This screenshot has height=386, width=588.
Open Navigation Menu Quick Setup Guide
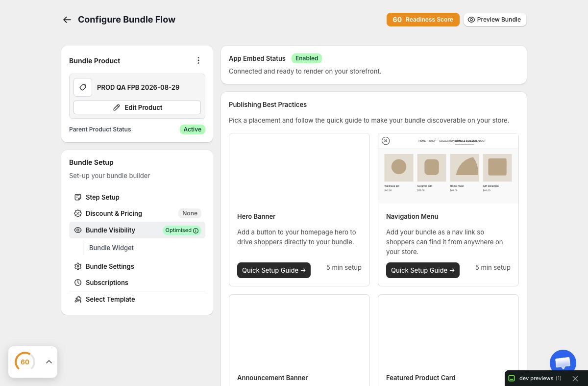click(x=423, y=270)
